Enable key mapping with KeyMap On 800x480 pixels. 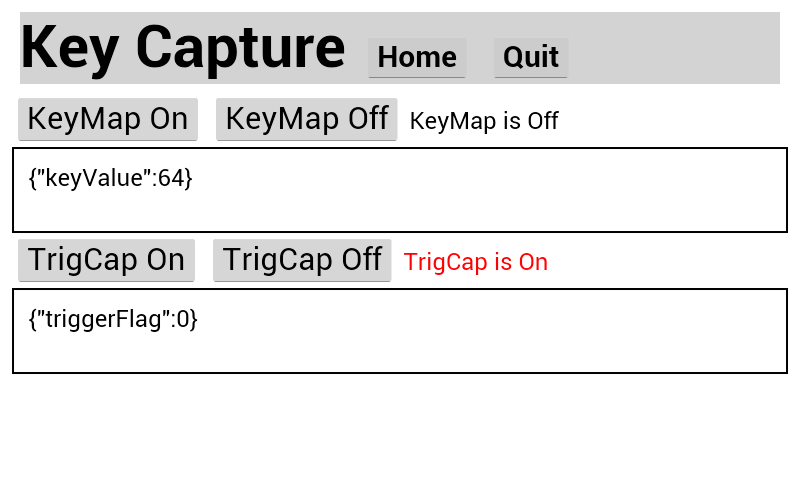[108, 119]
